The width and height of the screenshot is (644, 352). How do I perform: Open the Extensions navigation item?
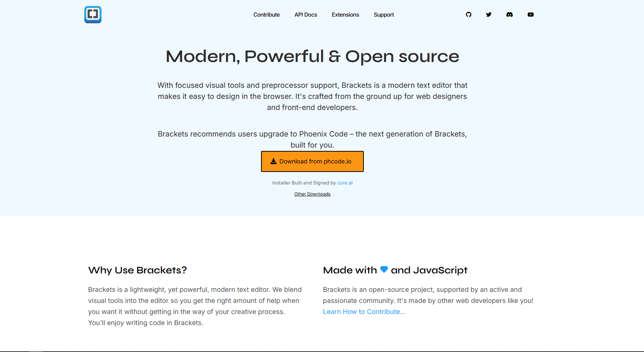(x=345, y=15)
